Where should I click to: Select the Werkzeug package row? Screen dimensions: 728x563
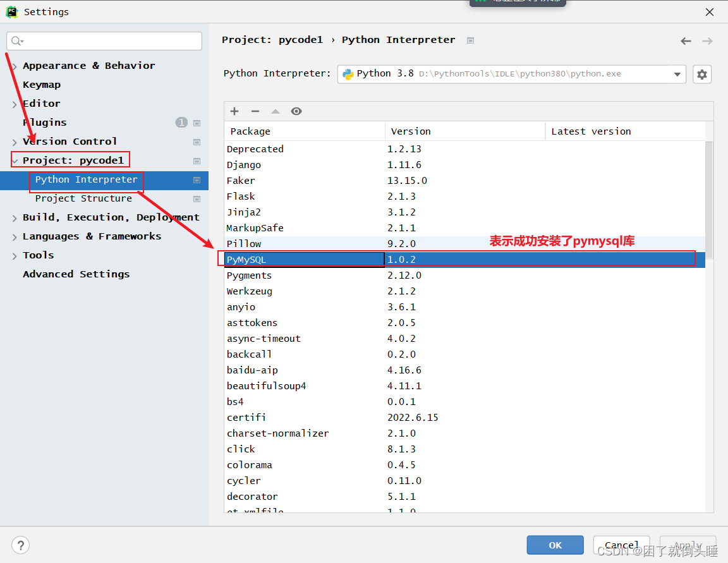(x=464, y=291)
